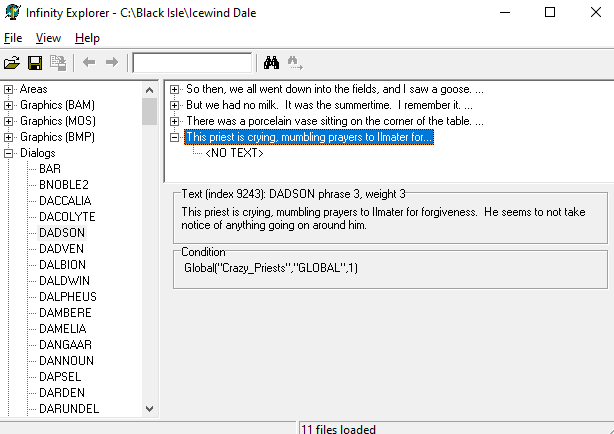Click the Infinity Explorer title bar icon
The width and height of the screenshot is (614, 434).
coord(12,12)
